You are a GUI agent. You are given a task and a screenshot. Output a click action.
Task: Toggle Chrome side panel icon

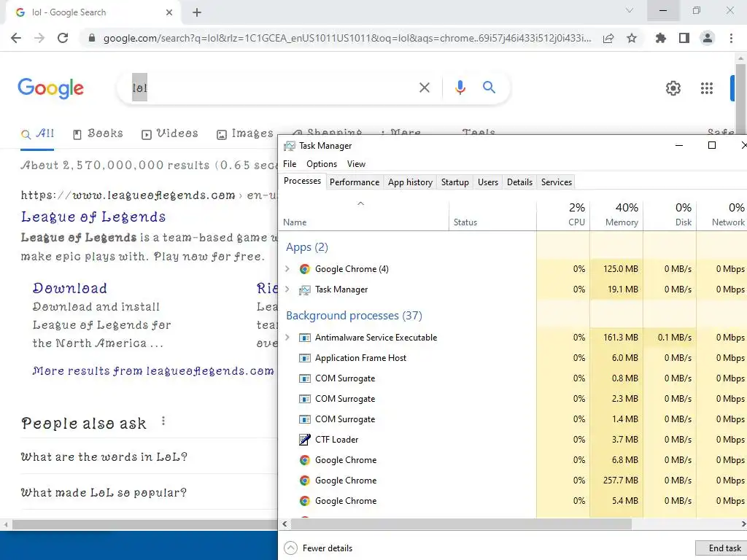684,38
